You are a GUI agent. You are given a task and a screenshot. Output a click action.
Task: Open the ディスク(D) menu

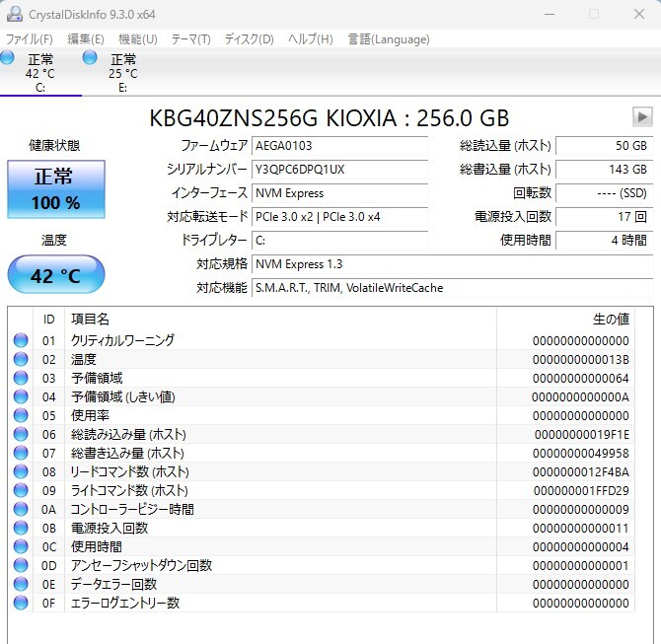pyautogui.click(x=249, y=39)
